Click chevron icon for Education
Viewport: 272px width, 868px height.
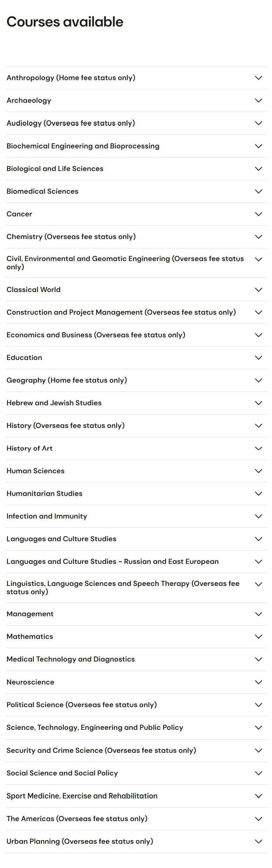point(259,357)
